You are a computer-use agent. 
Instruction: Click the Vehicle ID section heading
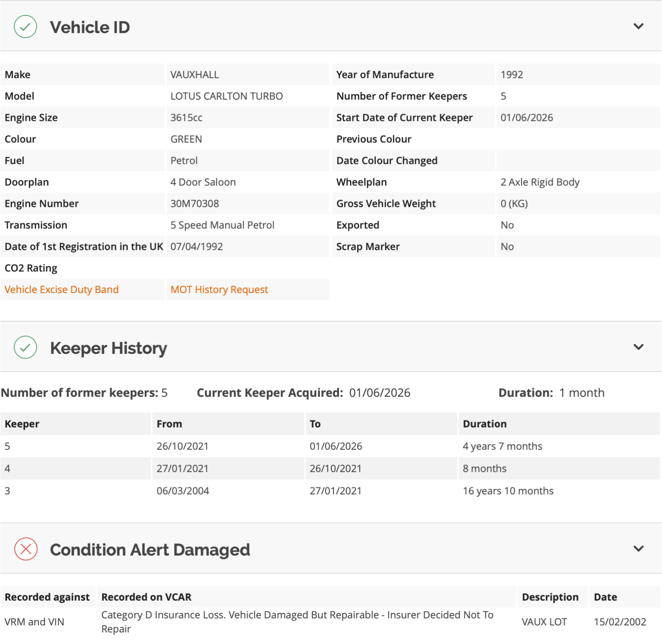(x=90, y=27)
